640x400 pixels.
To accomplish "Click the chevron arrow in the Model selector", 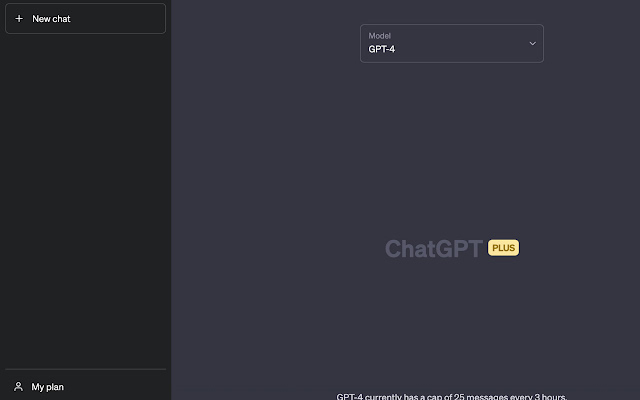I will (532, 43).
